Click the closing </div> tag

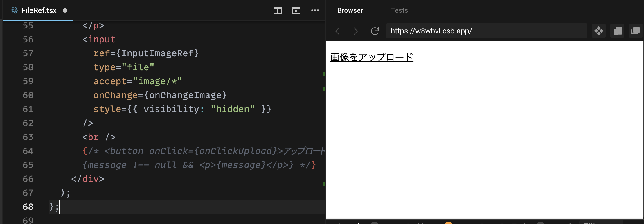point(88,179)
